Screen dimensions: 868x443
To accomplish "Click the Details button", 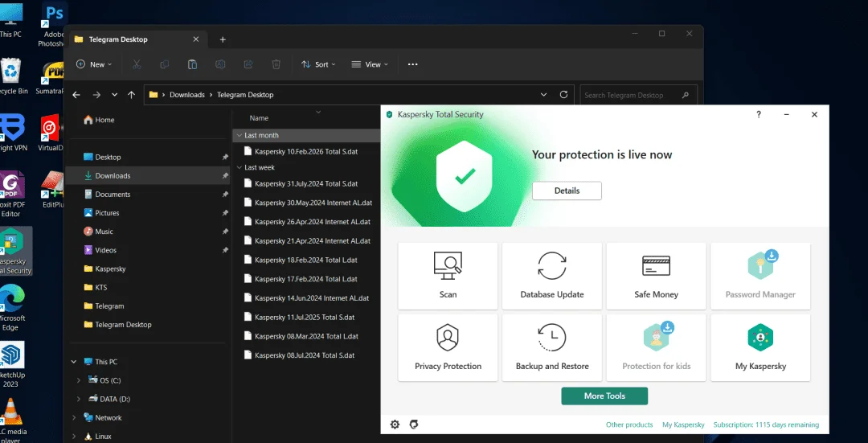I will [x=567, y=191].
